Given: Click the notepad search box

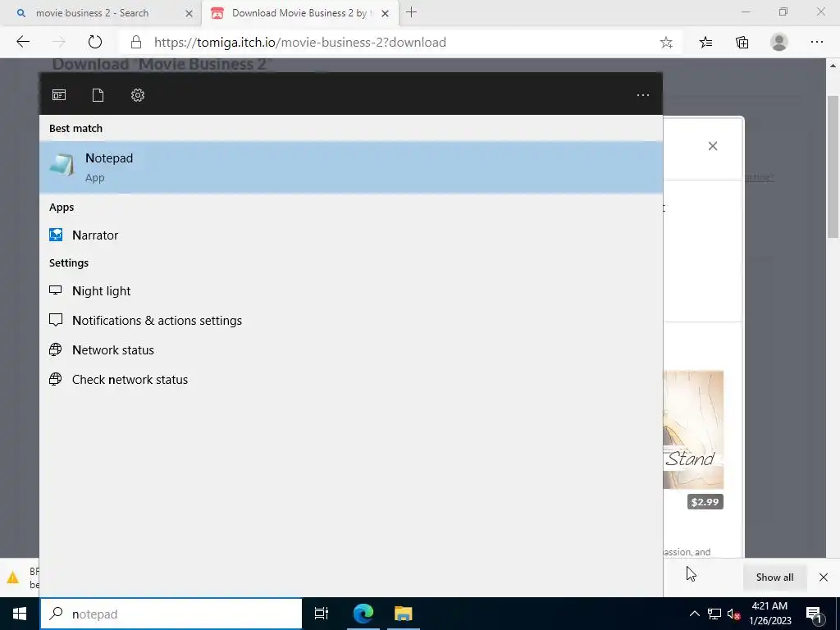Looking at the screenshot, I should (171, 614).
